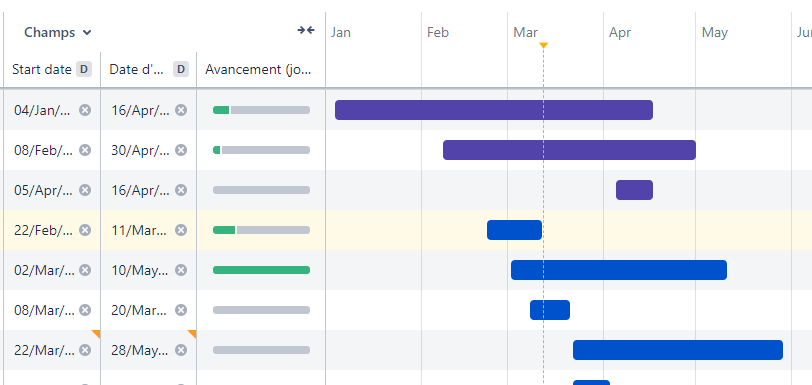
Task: Click the orange corner flag on 28/May cell
Action: [192, 334]
